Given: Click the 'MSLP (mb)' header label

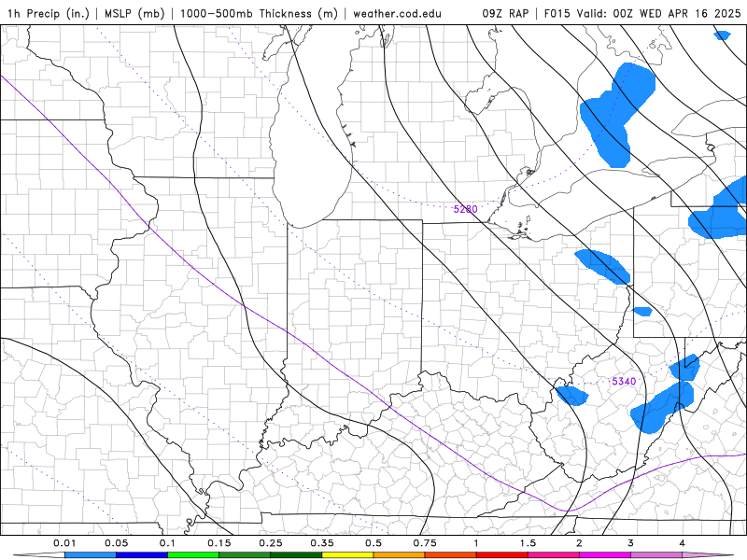Looking at the screenshot, I should (x=134, y=13).
